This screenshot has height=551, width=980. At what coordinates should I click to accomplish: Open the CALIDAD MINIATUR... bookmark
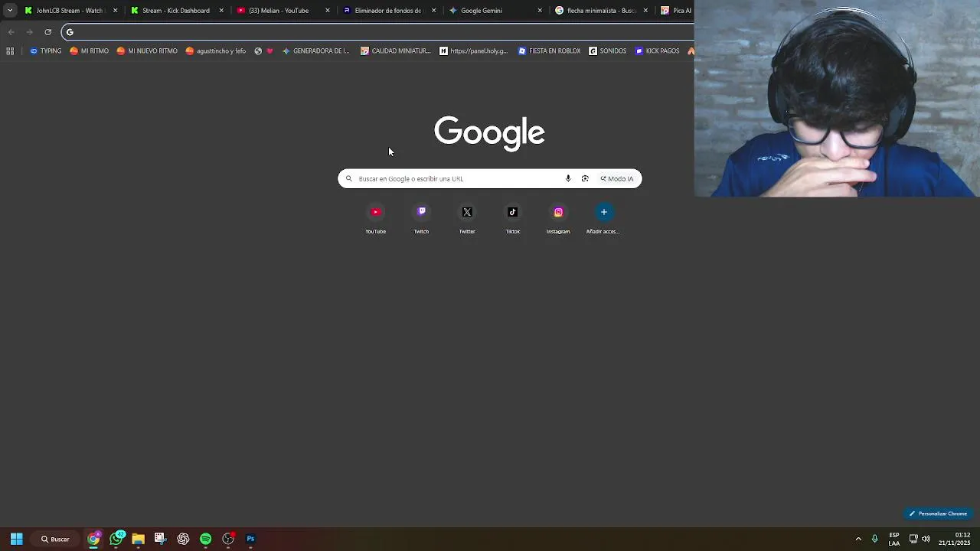[x=395, y=51]
